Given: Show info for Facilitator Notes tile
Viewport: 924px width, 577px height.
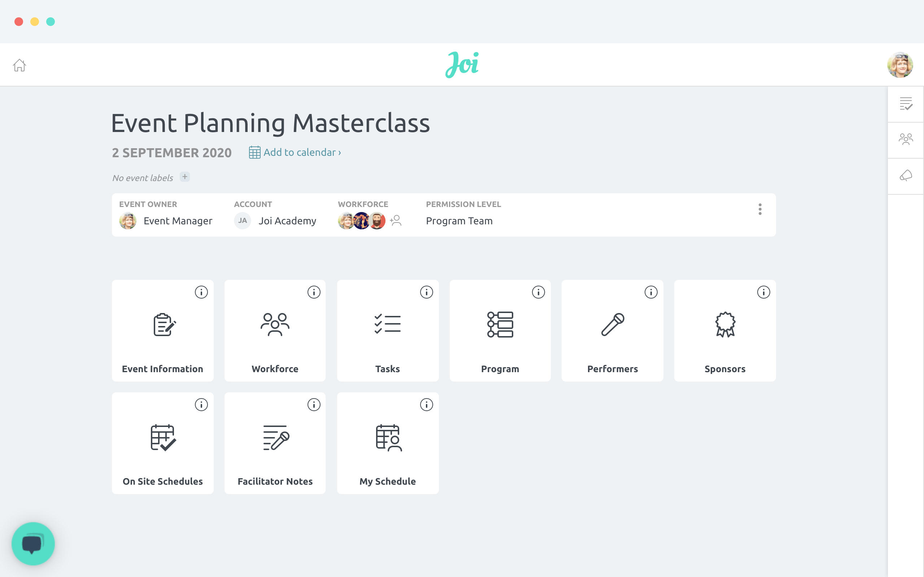Looking at the screenshot, I should click(x=313, y=405).
